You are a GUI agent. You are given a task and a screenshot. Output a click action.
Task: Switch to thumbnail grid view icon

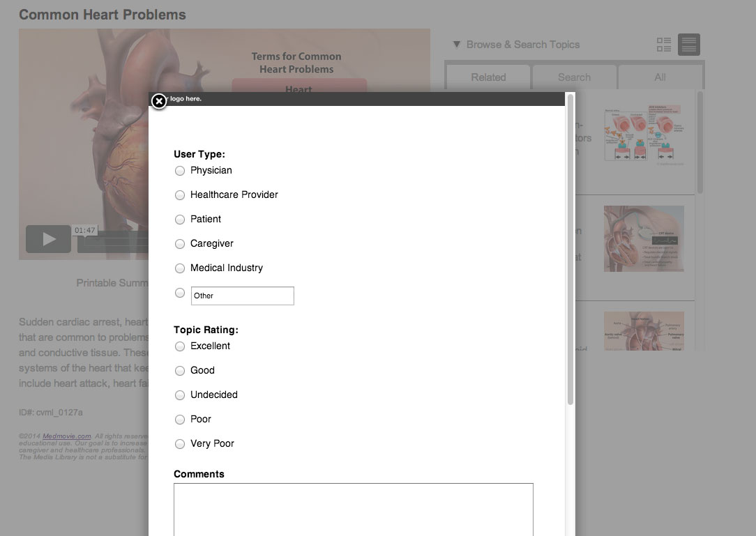(x=664, y=45)
